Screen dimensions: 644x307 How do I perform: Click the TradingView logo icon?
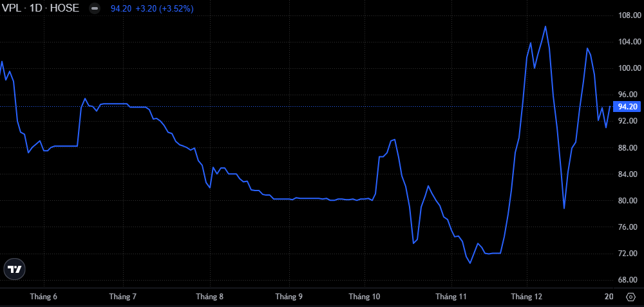point(14,269)
